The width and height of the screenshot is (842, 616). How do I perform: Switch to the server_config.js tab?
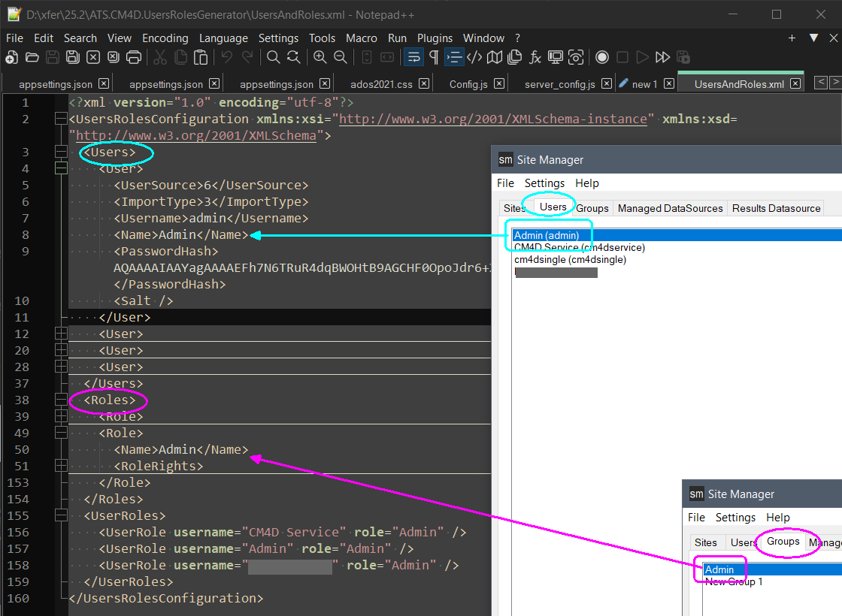(x=559, y=84)
